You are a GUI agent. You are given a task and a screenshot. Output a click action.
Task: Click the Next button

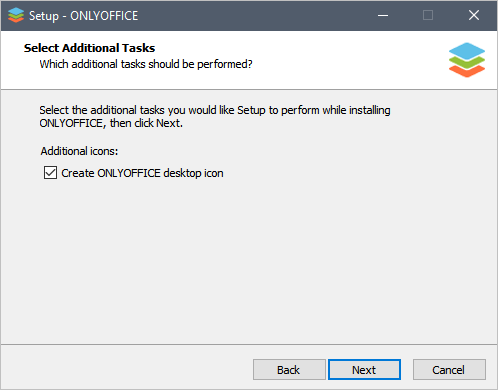(x=364, y=370)
